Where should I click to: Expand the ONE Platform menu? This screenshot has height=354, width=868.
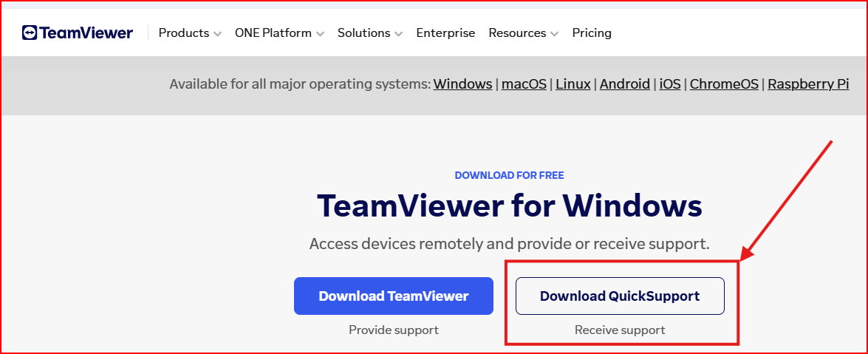[279, 33]
